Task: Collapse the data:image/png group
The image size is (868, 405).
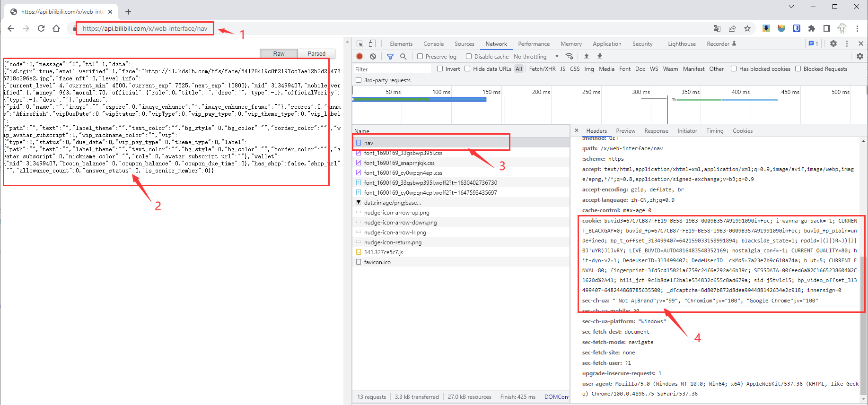Action: click(x=359, y=202)
